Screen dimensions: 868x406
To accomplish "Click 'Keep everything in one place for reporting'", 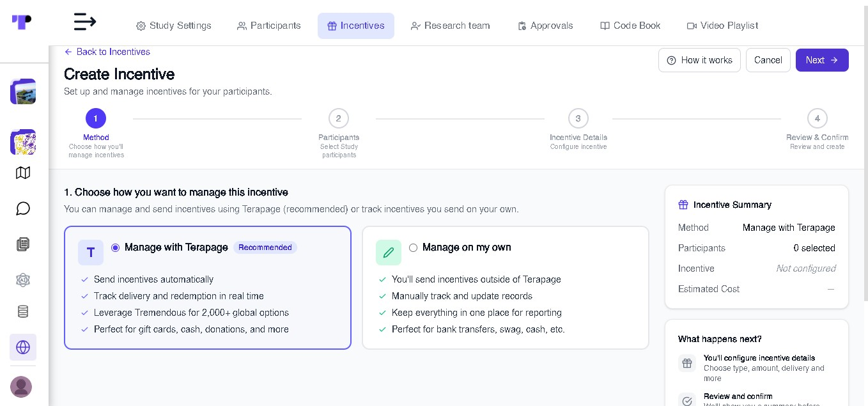I will [477, 313].
